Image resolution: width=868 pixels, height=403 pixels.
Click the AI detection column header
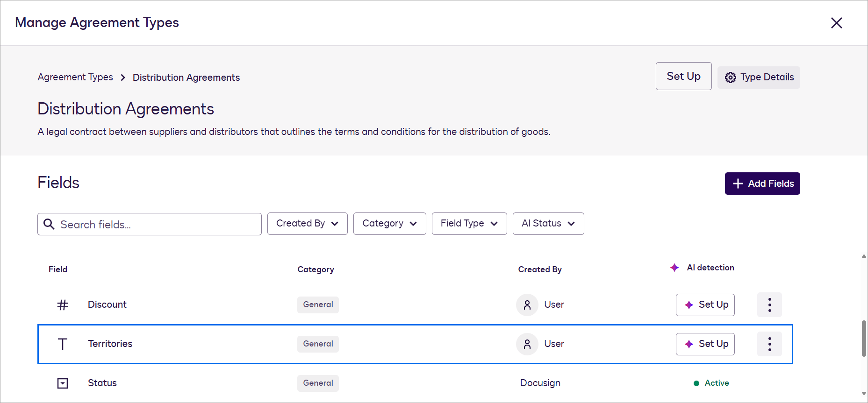pos(710,268)
